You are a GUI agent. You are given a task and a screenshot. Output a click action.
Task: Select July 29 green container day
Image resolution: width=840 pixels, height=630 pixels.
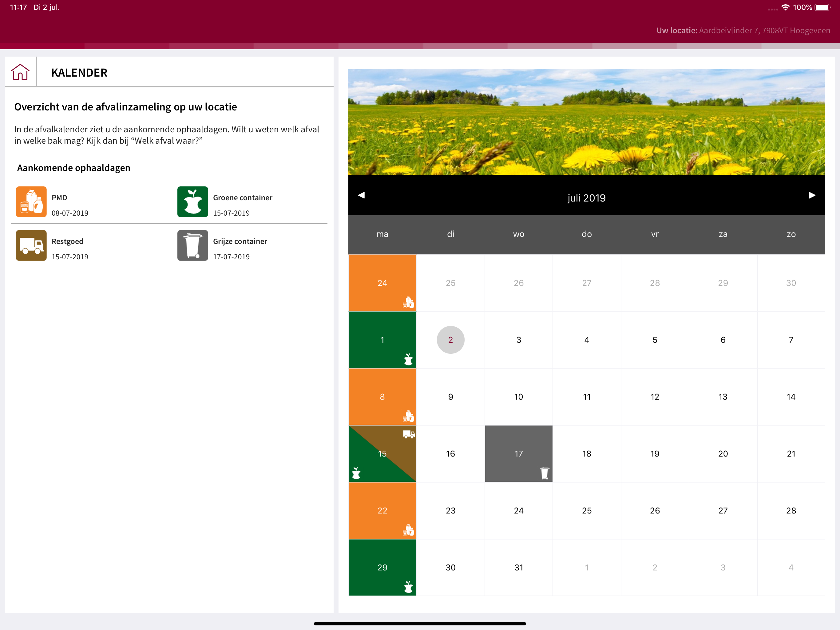pos(382,567)
